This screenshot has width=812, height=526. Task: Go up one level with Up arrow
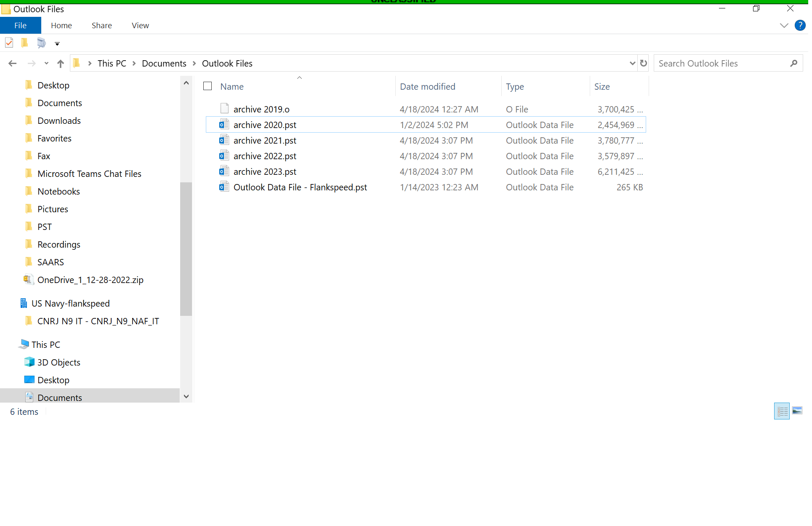coord(61,64)
